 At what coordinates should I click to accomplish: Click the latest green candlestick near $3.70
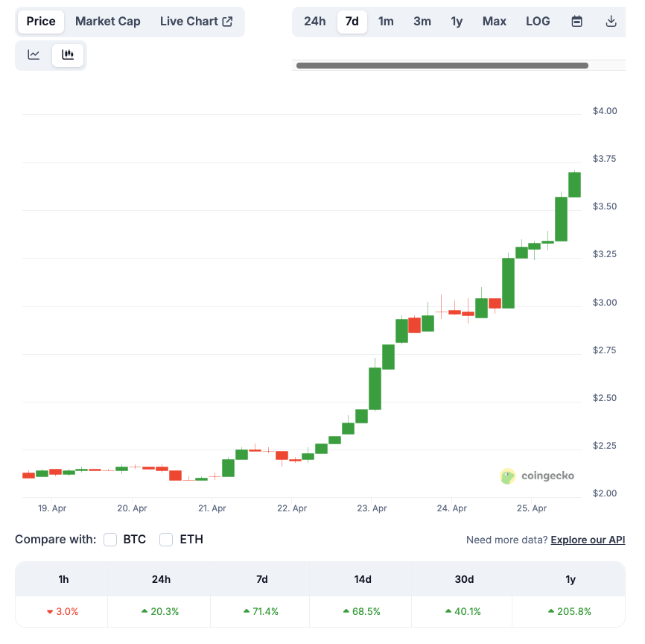click(x=575, y=184)
